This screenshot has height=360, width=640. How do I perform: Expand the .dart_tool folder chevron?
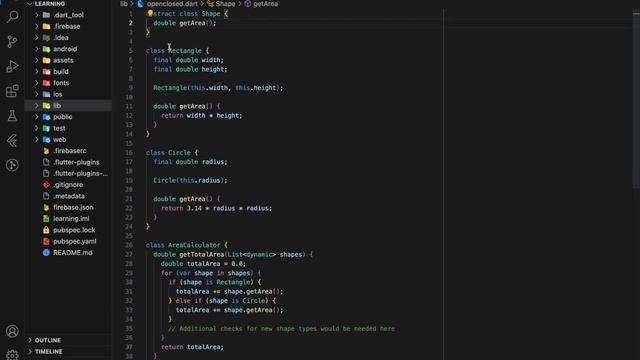[x=36, y=15]
